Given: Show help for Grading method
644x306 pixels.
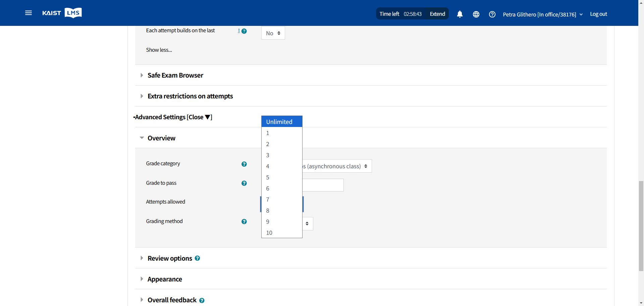Looking at the screenshot, I should pyautogui.click(x=244, y=221).
